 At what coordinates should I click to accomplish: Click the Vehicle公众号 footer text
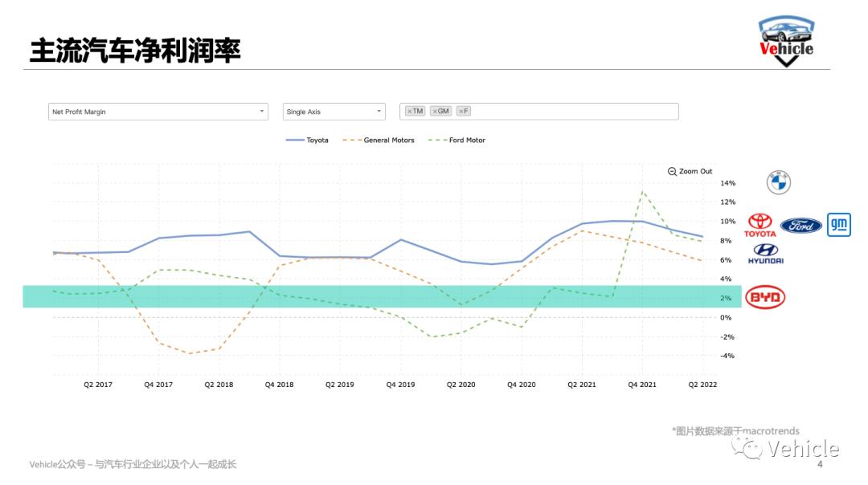[133, 465]
